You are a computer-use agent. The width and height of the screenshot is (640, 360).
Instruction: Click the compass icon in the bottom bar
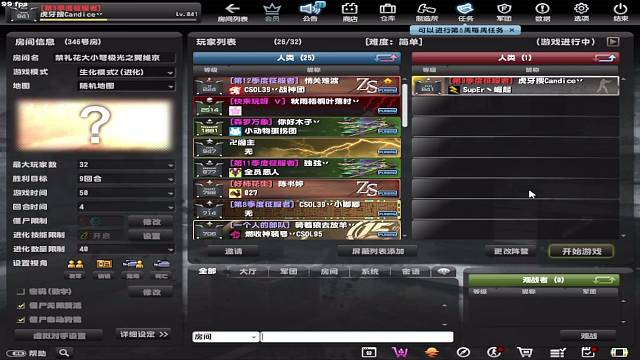point(463,352)
